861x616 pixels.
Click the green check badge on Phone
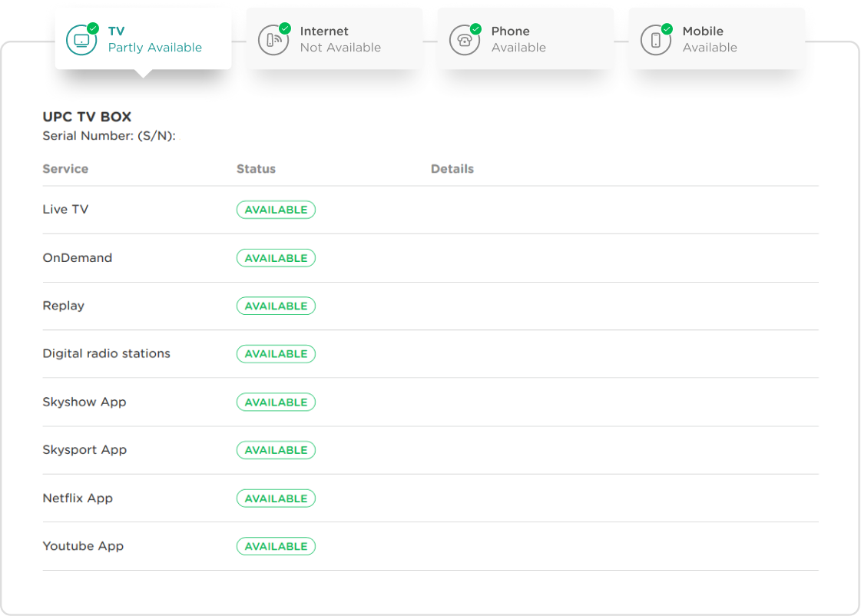[476, 28]
